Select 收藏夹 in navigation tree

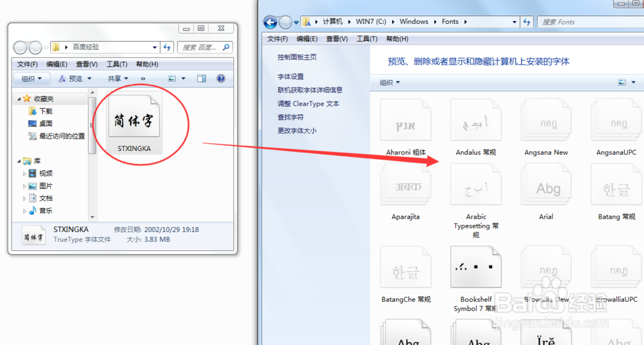pos(44,99)
